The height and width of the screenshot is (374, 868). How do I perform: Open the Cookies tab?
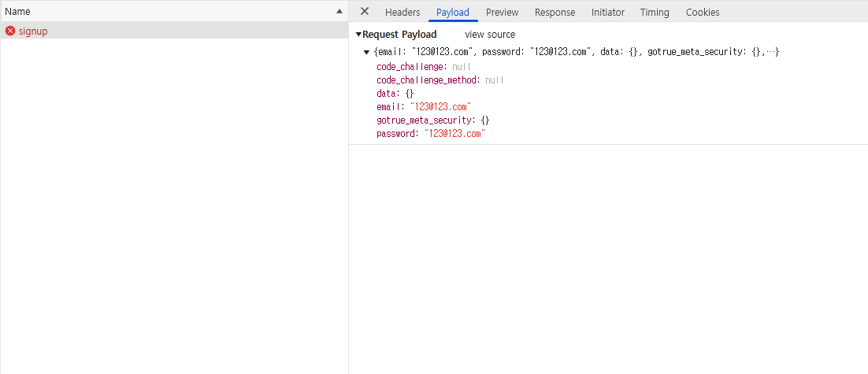pos(703,12)
